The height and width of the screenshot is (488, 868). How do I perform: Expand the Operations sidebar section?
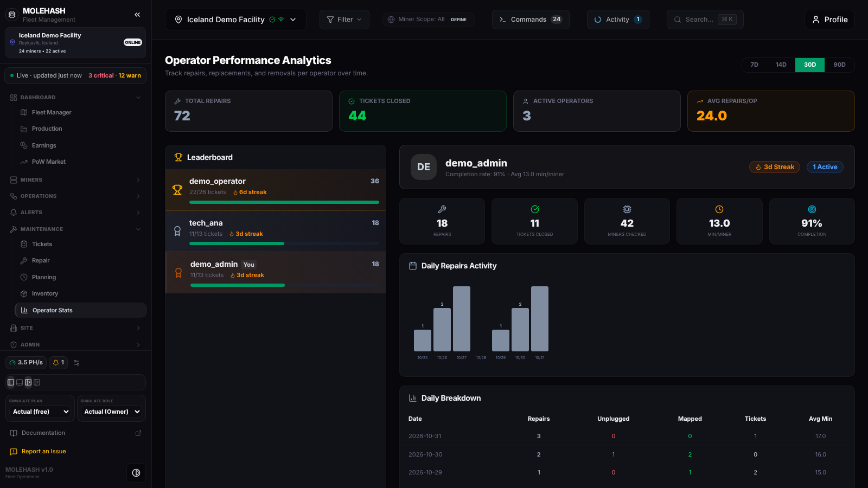[75, 196]
